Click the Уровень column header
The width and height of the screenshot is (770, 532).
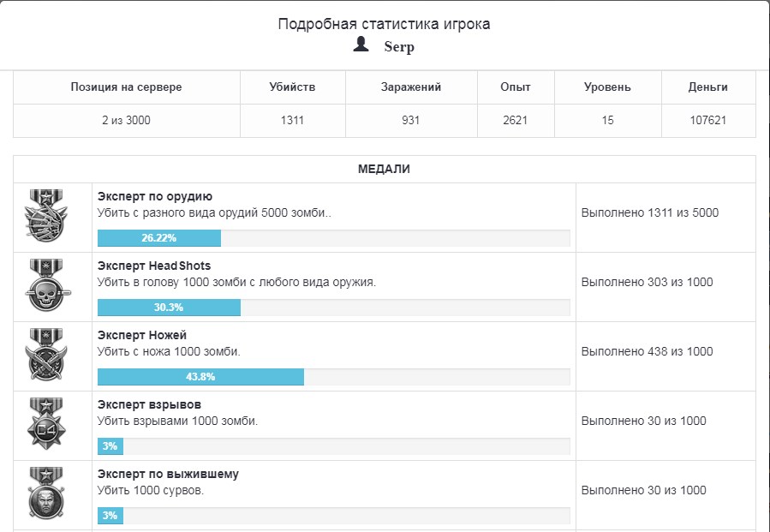[x=607, y=87]
